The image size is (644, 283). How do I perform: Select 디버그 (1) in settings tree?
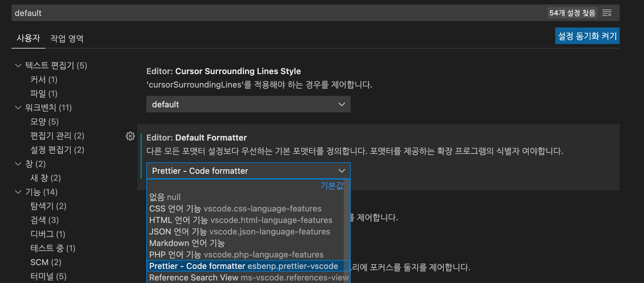tap(48, 234)
